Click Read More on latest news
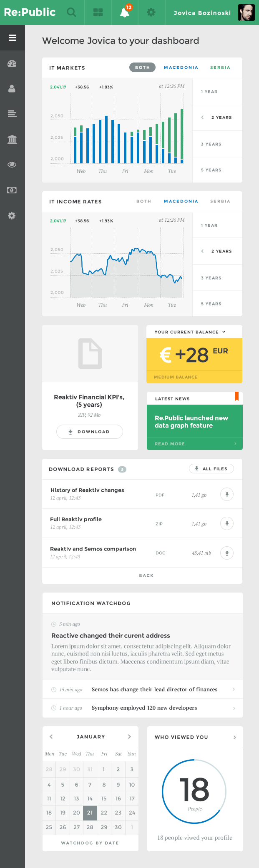The height and width of the screenshot is (868, 259). coord(170,444)
